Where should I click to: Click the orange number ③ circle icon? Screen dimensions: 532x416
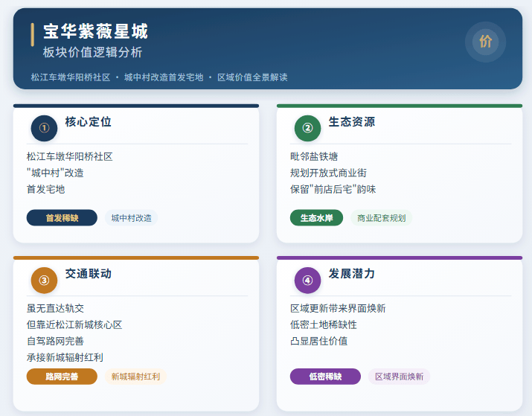44,281
